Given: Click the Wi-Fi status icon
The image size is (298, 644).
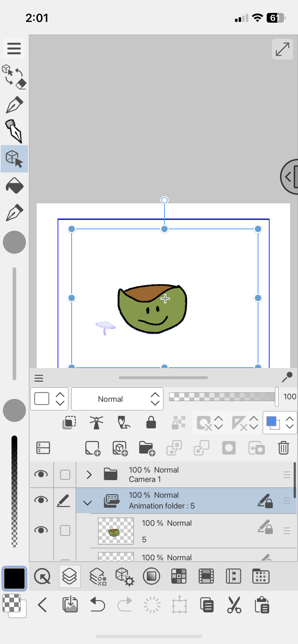Looking at the screenshot, I should point(257,18).
